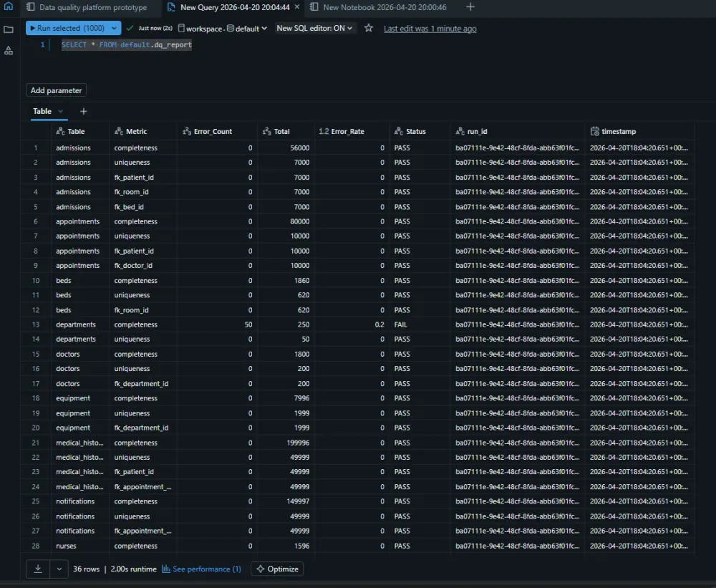Open download options dropdown arrow
The width and height of the screenshot is (716, 588).
click(59, 569)
